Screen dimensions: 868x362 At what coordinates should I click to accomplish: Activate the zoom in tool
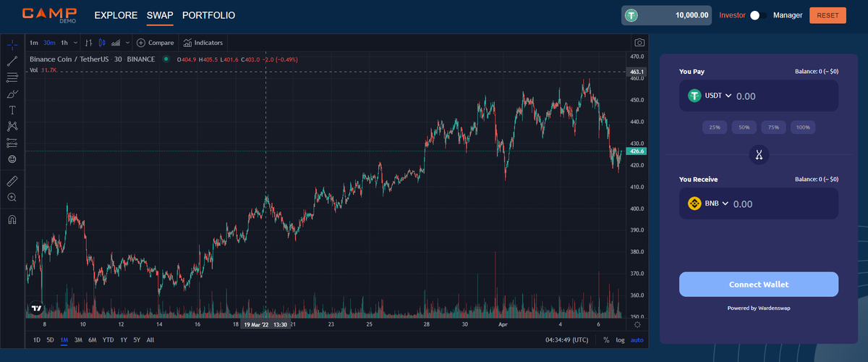[12, 197]
